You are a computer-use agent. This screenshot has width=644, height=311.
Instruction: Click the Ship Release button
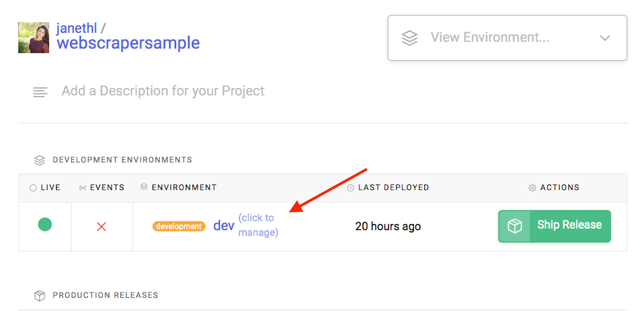pyautogui.click(x=554, y=226)
